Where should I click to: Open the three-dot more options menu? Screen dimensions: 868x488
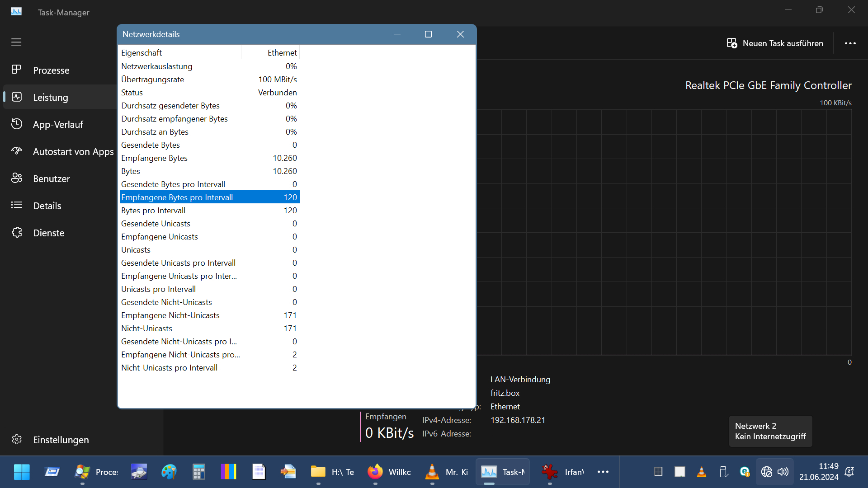pyautogui.click(x=850, y=43)
